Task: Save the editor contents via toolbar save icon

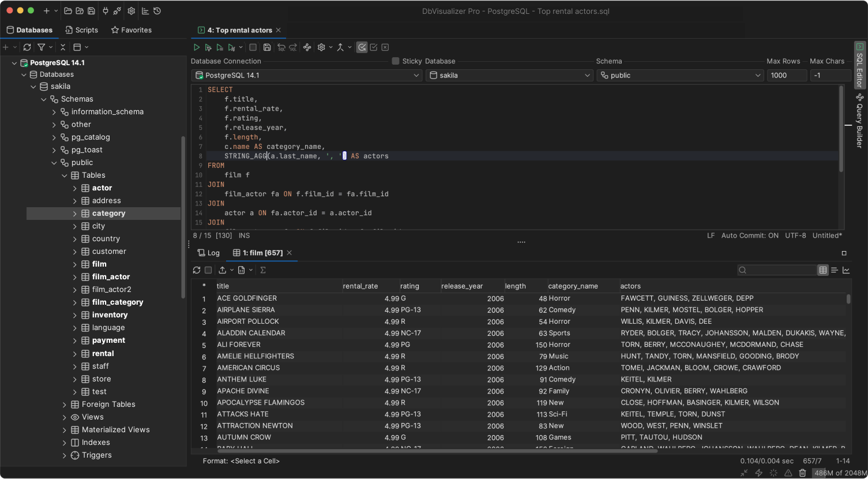Action: pyautogui.click(x=267, y=47)
